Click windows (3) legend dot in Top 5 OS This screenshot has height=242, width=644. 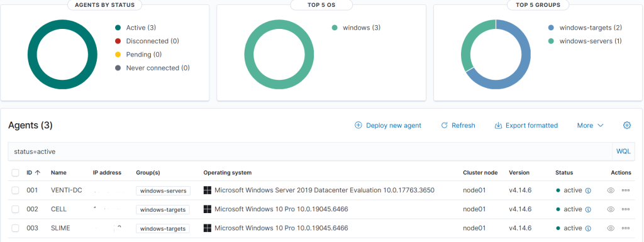(335, 28)
